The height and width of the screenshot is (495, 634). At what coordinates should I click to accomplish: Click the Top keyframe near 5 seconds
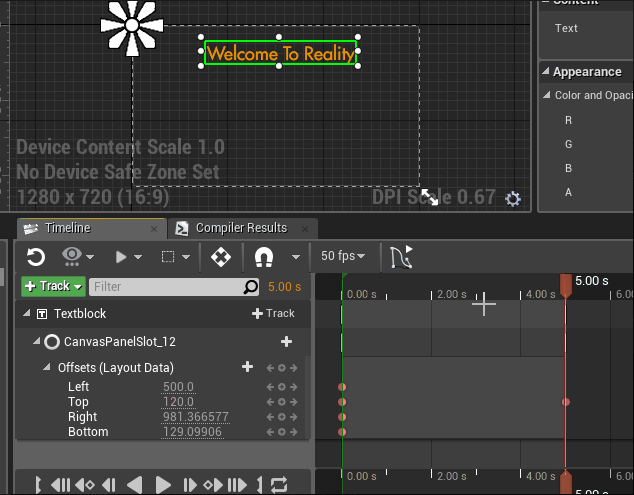point(566,402)
